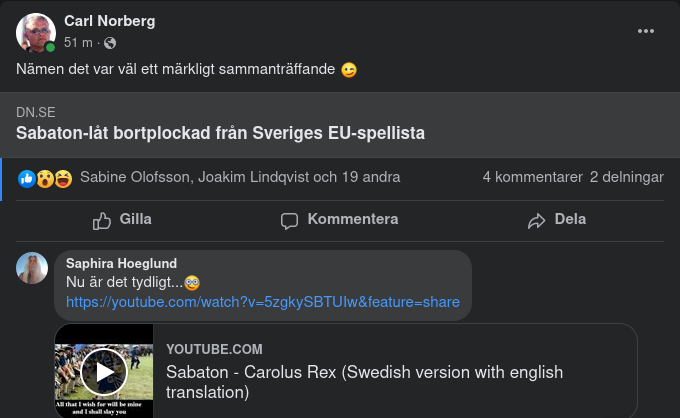Screen dimensions: 680x418
Task: Click Carl Norberg's profile picture
Action: tap(35, 33)
